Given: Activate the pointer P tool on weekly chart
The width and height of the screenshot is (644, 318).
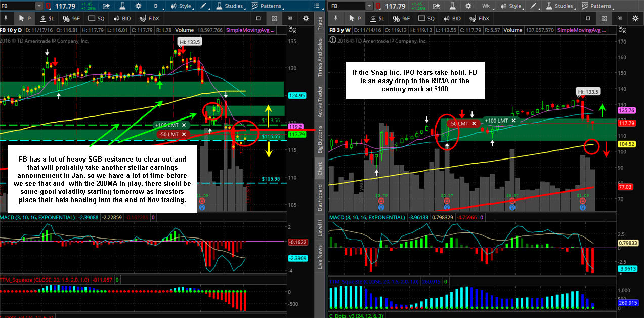Looking at the screenshot, I should (355, 18).
